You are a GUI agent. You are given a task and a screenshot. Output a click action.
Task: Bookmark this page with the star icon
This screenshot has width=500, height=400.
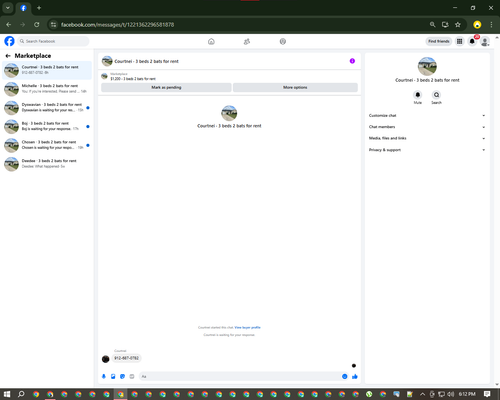click(458, 25)
